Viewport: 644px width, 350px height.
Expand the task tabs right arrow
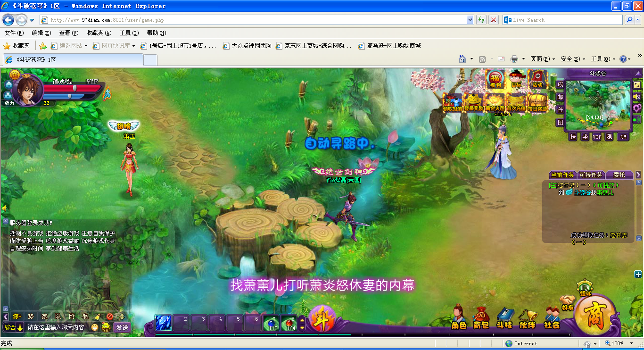pos(638,175)
